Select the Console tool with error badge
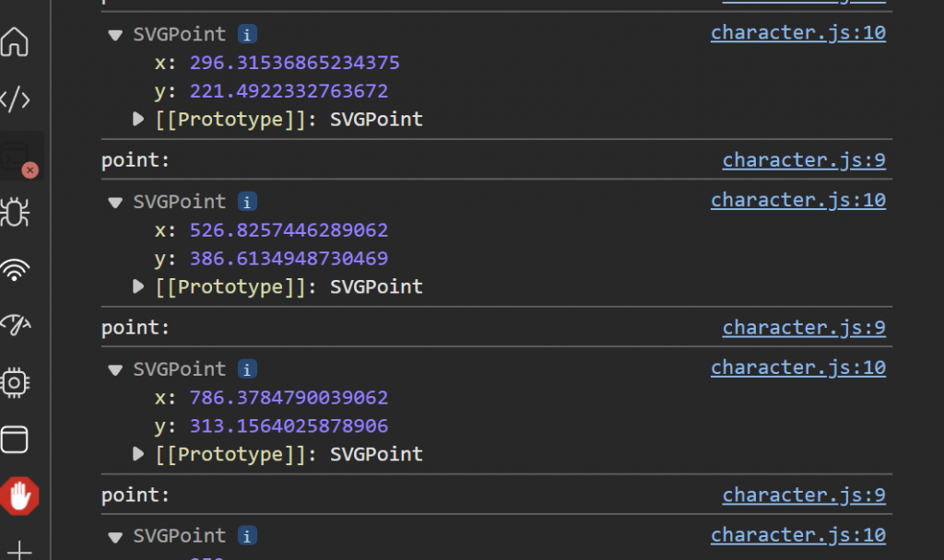This screenshot has height=560, width=944. (x=18, y=158)
